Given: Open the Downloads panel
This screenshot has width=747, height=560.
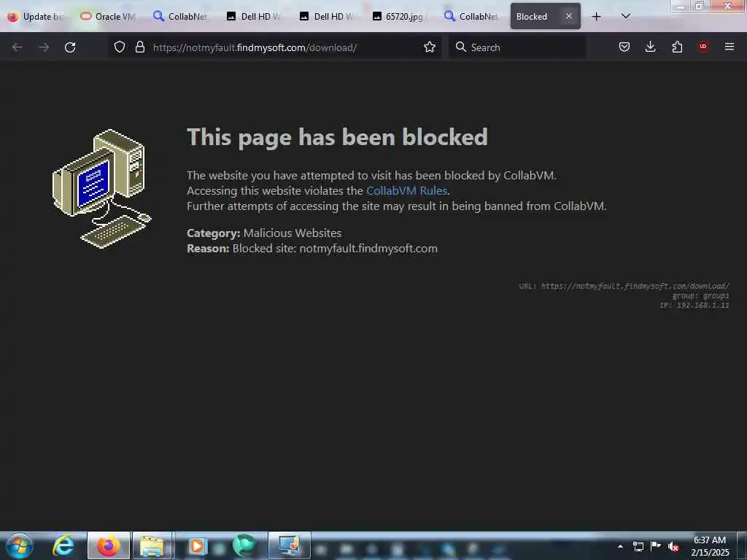Looking at the screenshot, I should click(x=650, y=47).
